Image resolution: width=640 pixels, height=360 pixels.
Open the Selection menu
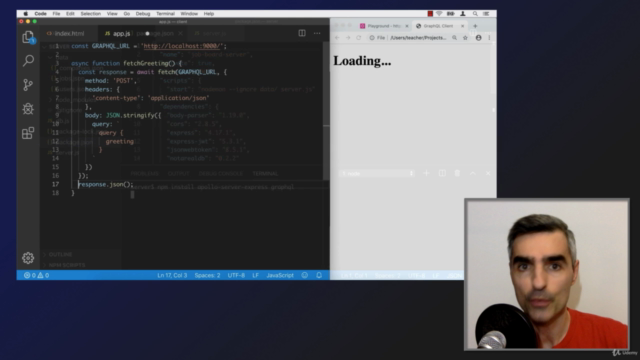[x=91, y=13]
